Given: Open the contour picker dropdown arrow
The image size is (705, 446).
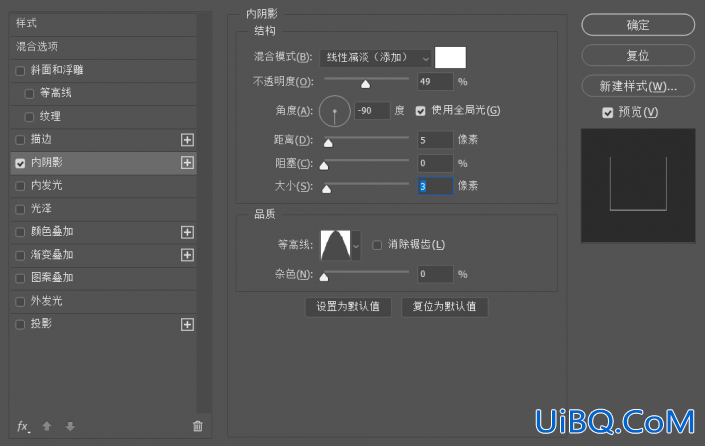Looking at the screenshot, I should tap(356, 245).
